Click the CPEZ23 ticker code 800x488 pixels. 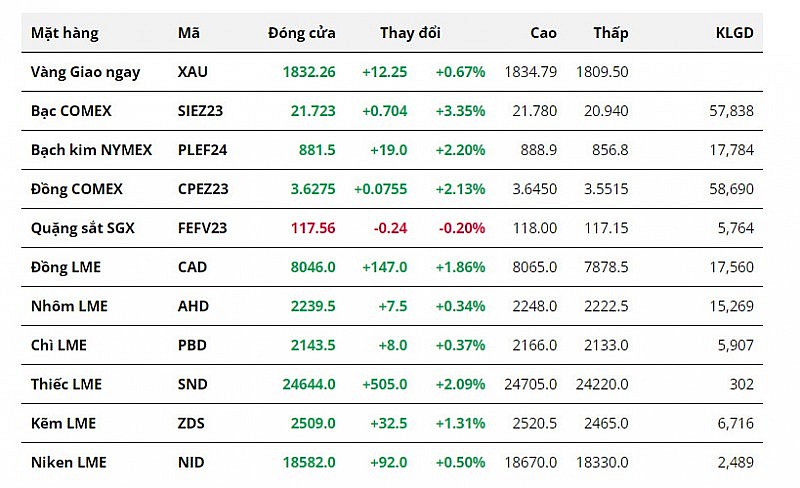(202, 189)
